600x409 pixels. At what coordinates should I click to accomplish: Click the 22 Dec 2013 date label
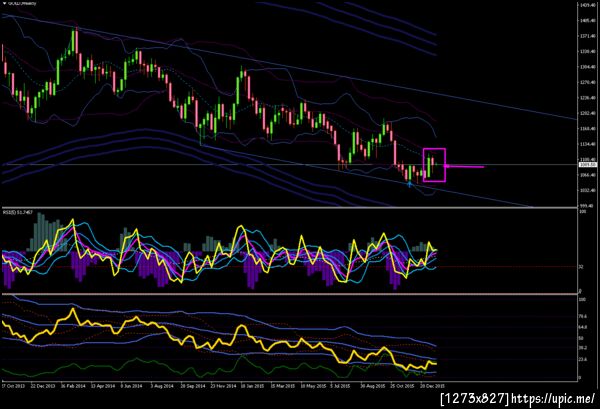[43, 386]
